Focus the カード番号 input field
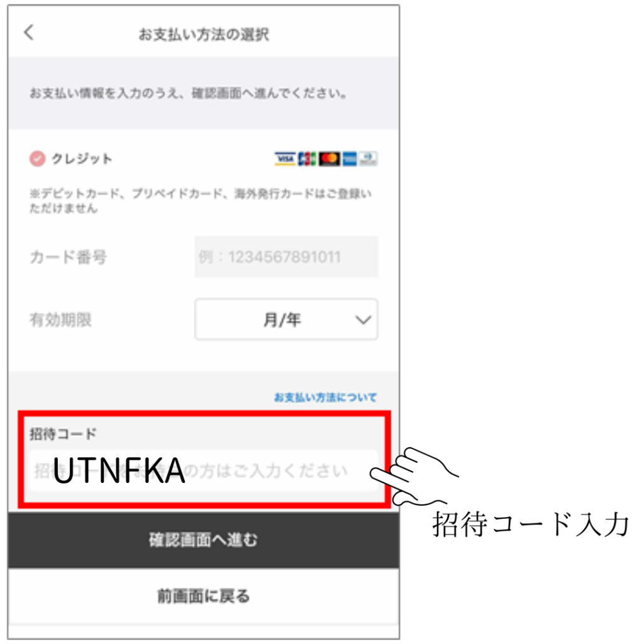The height and width of the screenshot is (644, 644). point(286,257)
